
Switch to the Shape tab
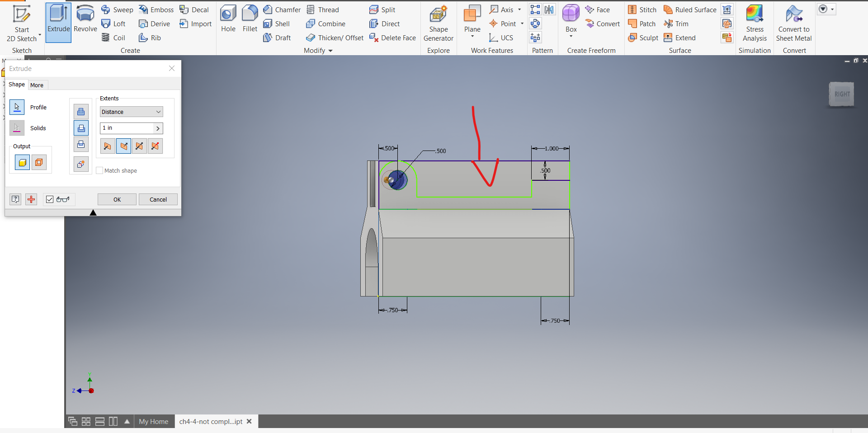(x=17, y=85)
